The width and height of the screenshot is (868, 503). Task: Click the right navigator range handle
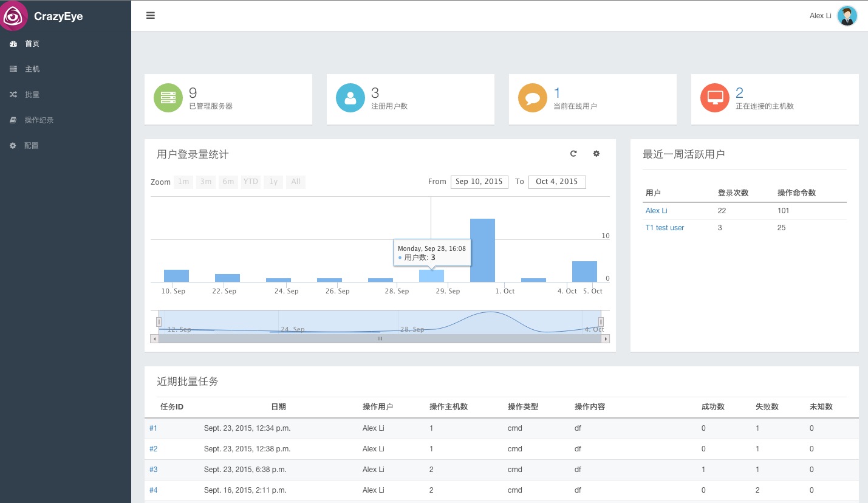point(601,322)
